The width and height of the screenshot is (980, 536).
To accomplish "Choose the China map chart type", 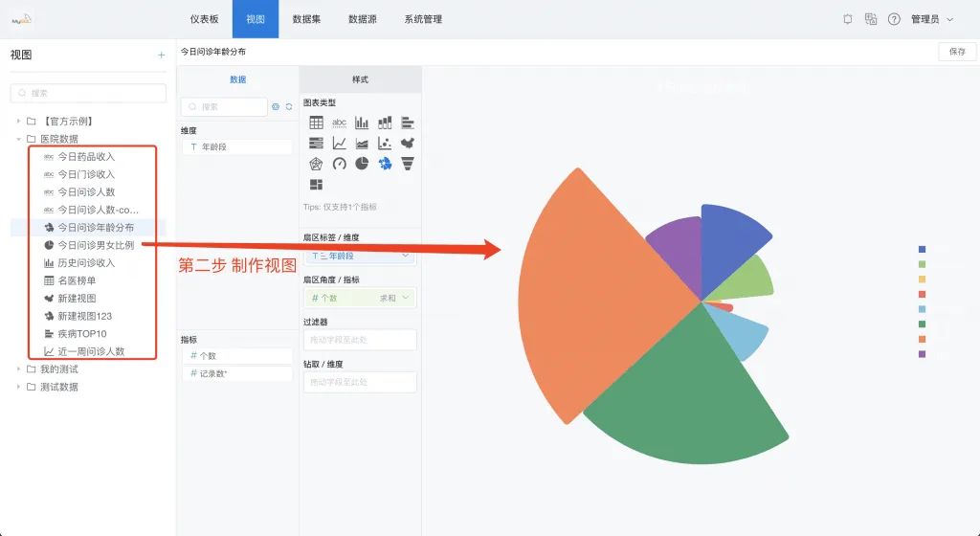I will pos(408,143).
